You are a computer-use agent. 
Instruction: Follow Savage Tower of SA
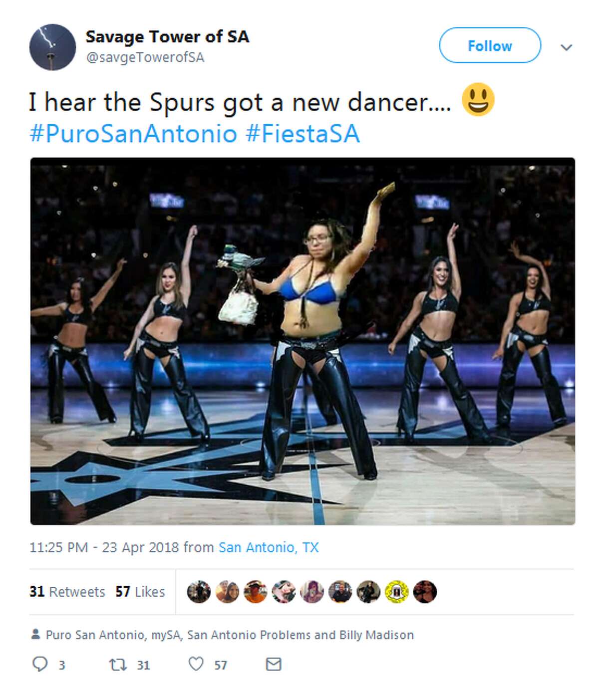[x=490, y=46]
